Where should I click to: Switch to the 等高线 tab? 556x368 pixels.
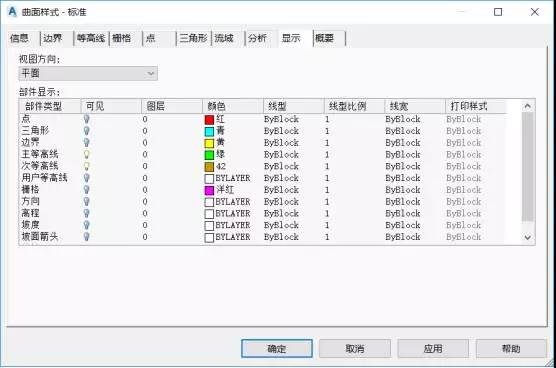(91, 38)
